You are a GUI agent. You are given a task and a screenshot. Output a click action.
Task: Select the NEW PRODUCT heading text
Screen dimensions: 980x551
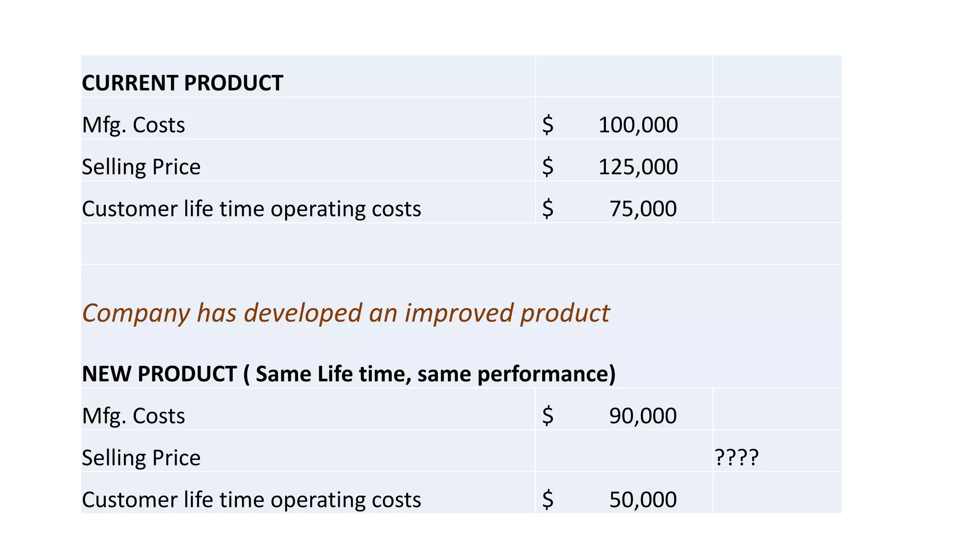pos(349,374)
